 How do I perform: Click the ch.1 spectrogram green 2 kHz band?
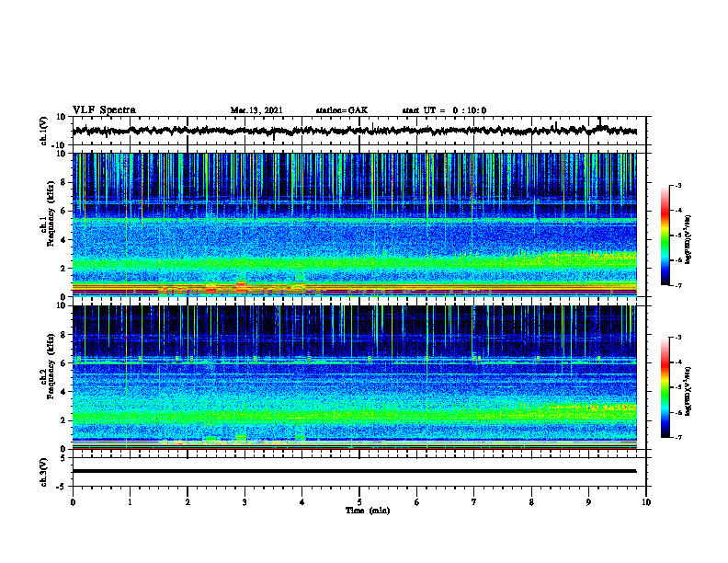tap(354, 264)
